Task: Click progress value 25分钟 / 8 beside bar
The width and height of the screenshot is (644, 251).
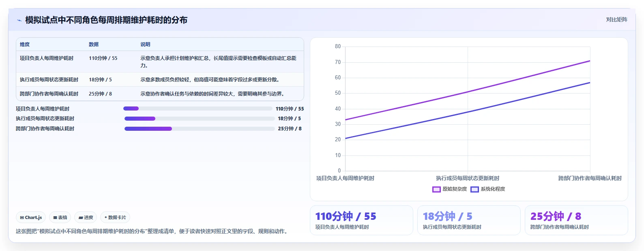Action: [x=290, y=129]
